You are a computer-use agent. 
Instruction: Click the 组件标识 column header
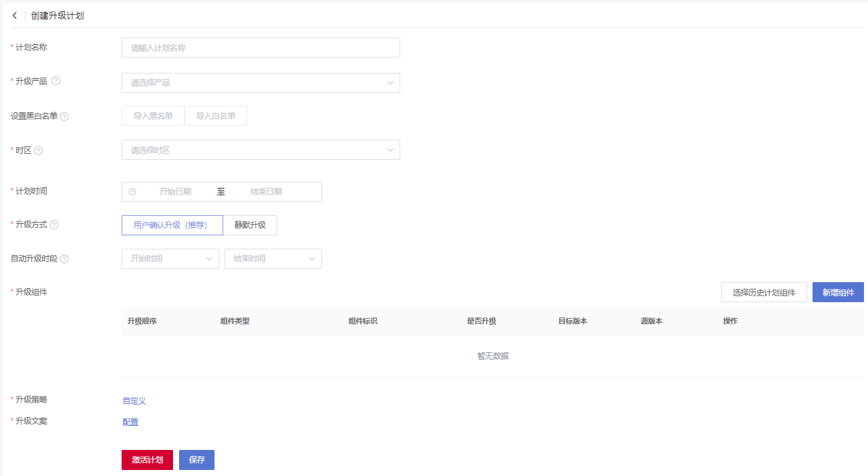[363, 322]
